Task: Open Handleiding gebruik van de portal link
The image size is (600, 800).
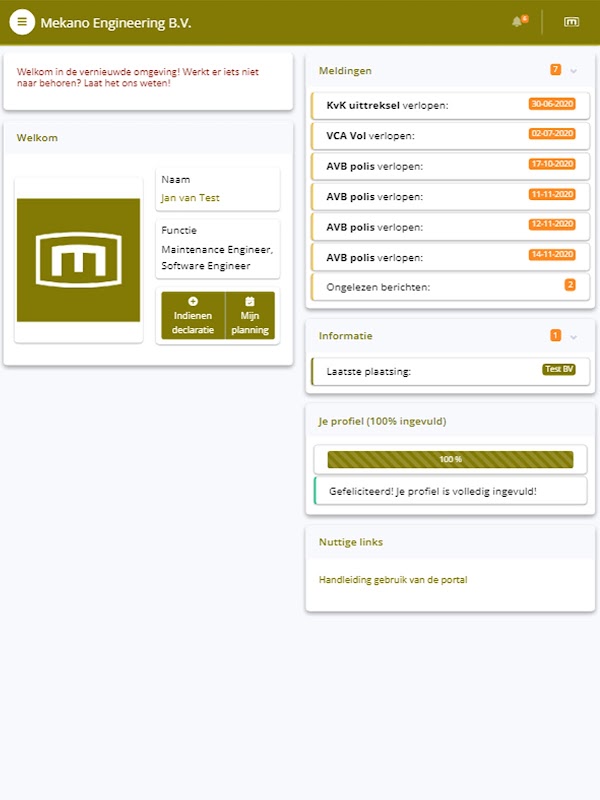Action: [x=393, y=580]
